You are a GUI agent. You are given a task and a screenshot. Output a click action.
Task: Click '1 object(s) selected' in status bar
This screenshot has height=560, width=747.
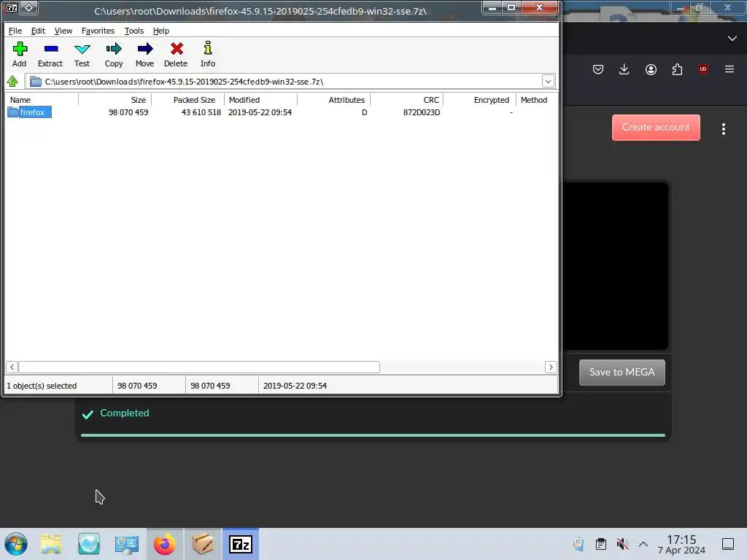click(x=42, y=386)
